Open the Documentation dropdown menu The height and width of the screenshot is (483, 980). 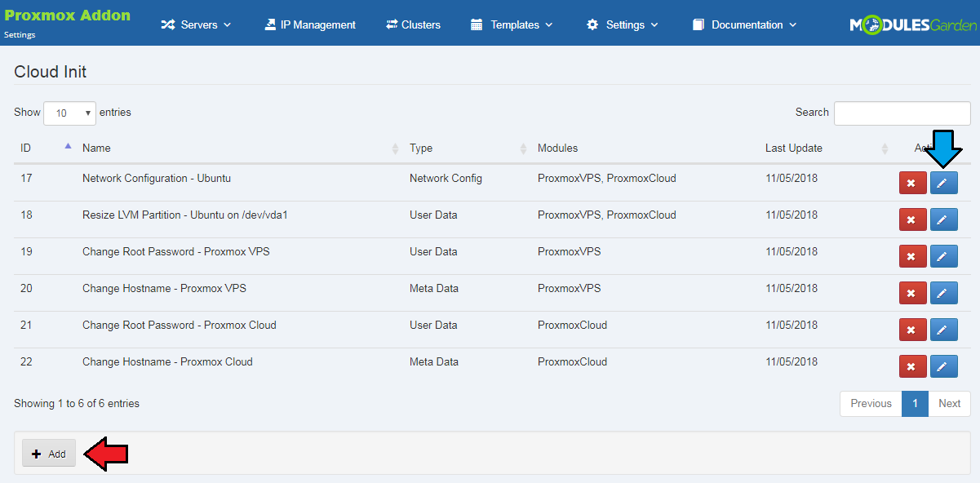[x=744, y=24]
